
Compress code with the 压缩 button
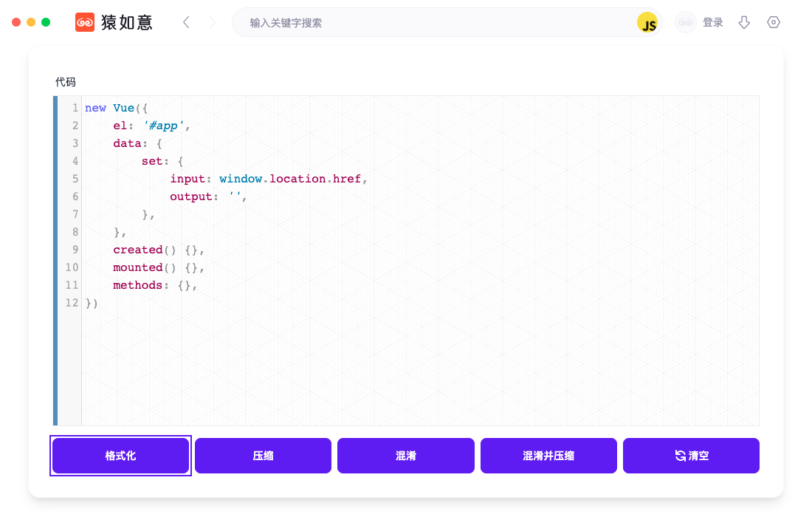263,456
